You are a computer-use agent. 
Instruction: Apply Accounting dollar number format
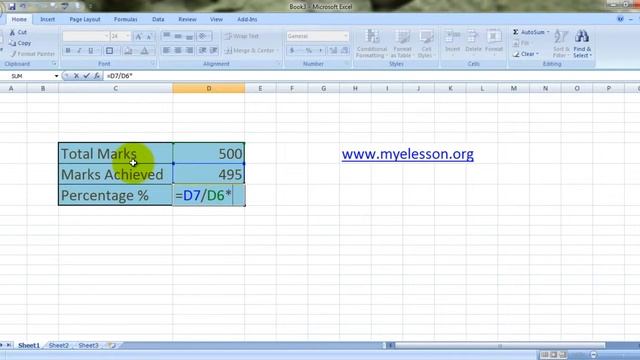[x=292, y=51]
